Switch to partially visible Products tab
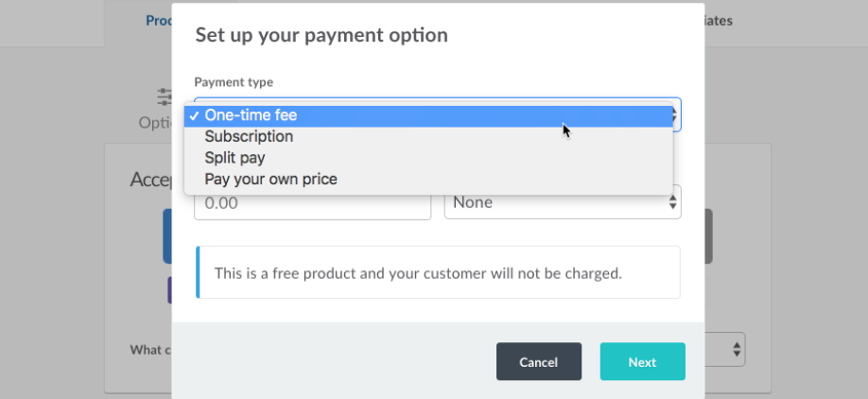868x399 pixels. click(159, 20)
